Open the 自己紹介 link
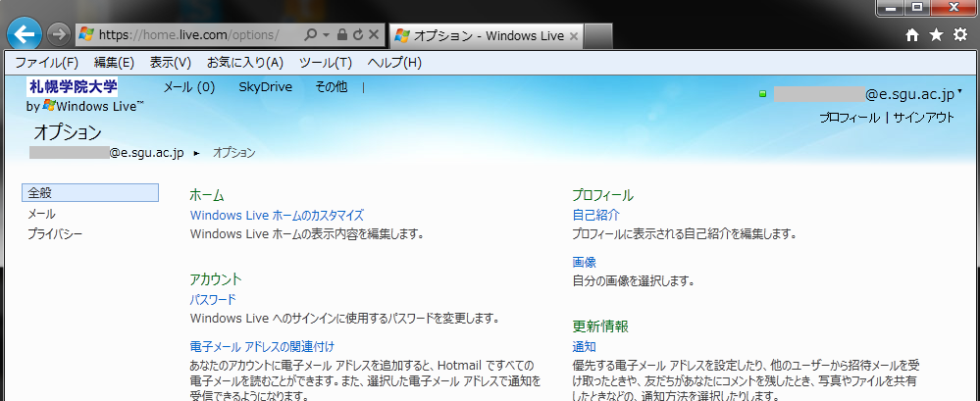This screenshot has height=401, width=980. pos(595,216)
